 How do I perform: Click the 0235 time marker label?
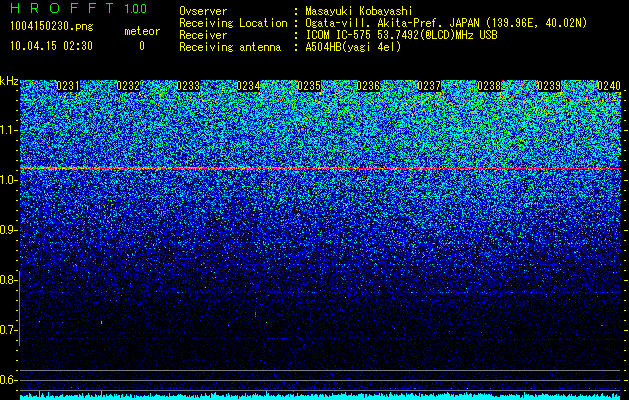tap(309, 86)
